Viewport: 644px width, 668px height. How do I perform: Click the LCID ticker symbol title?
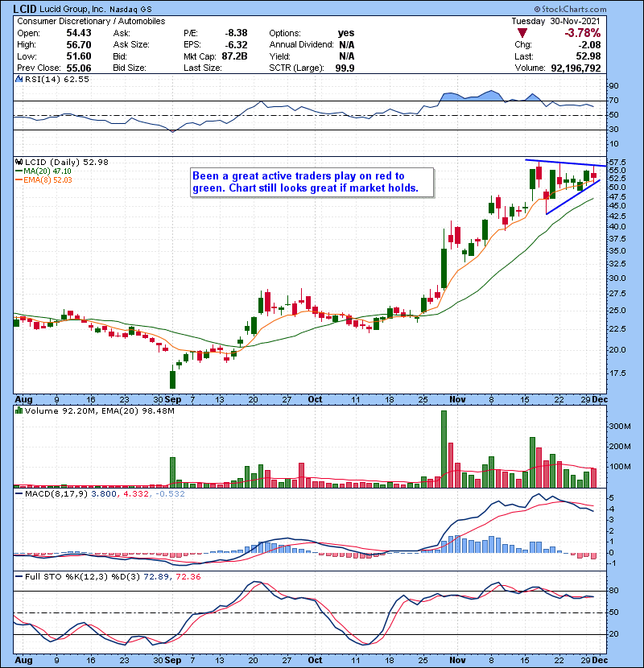(x=26, y=9)
